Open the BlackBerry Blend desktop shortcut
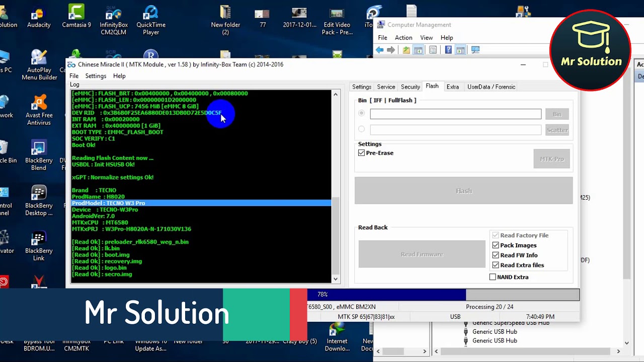Screen dimensions: 644x362 tap(39, 155)
